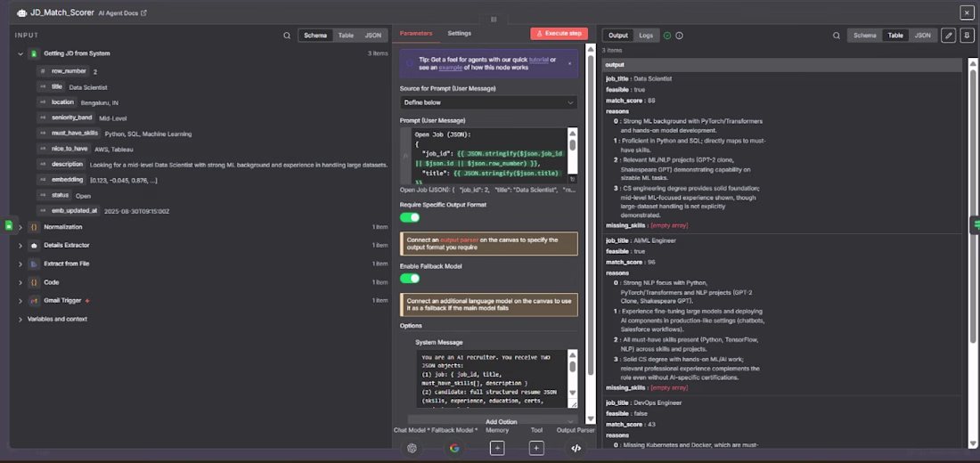
Task: Switch to the Parameters tab
Action: (x=416, y=33)
